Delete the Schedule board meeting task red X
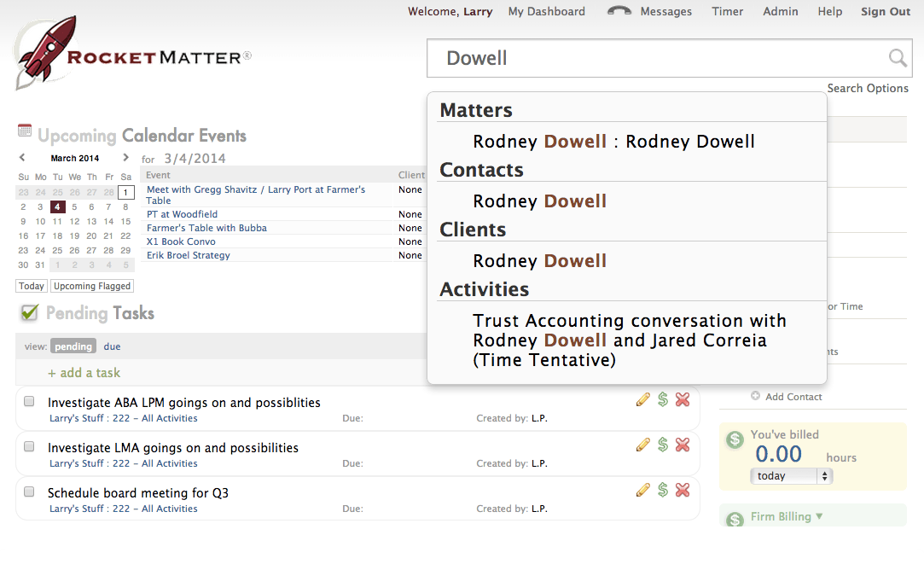This screenshot has height=570, width=924. tap(683, 490)
